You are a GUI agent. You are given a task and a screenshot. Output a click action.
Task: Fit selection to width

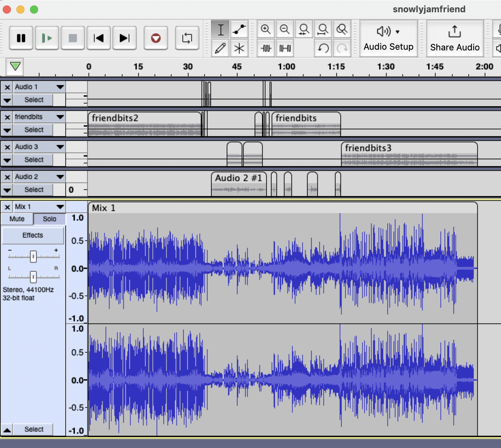tap(304, 30)
